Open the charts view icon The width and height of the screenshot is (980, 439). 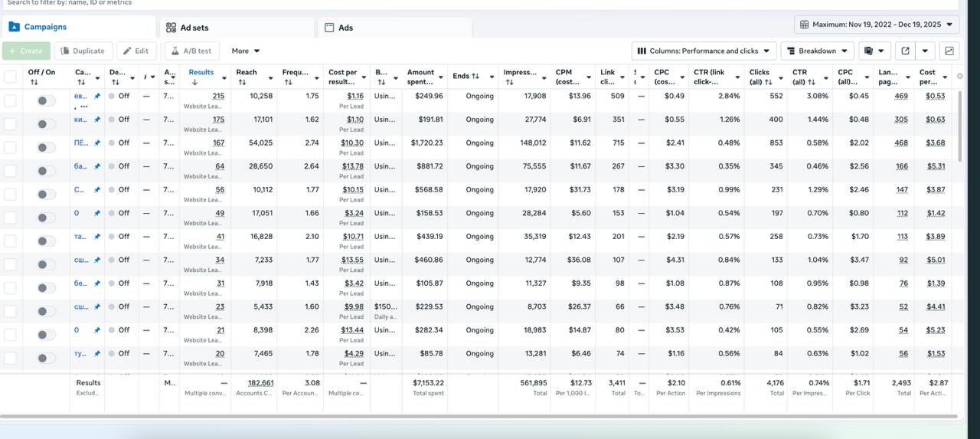pyautogui.click(x=949, y=51)
